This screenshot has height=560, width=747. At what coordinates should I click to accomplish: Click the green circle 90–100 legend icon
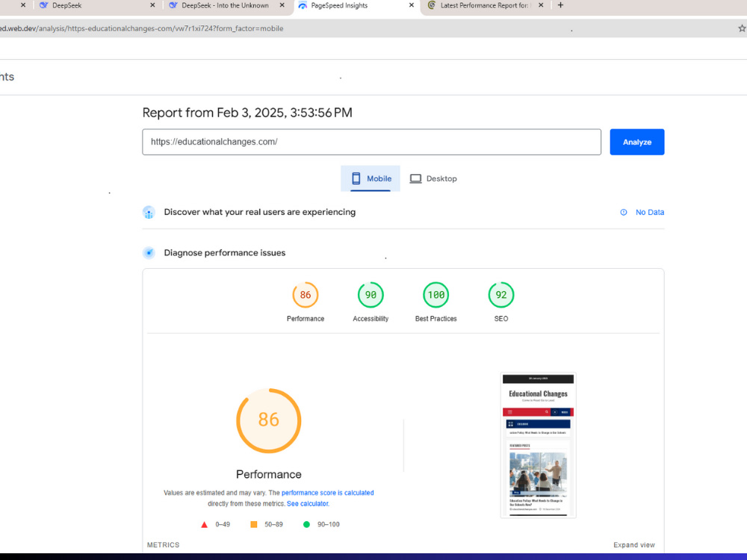306,524
